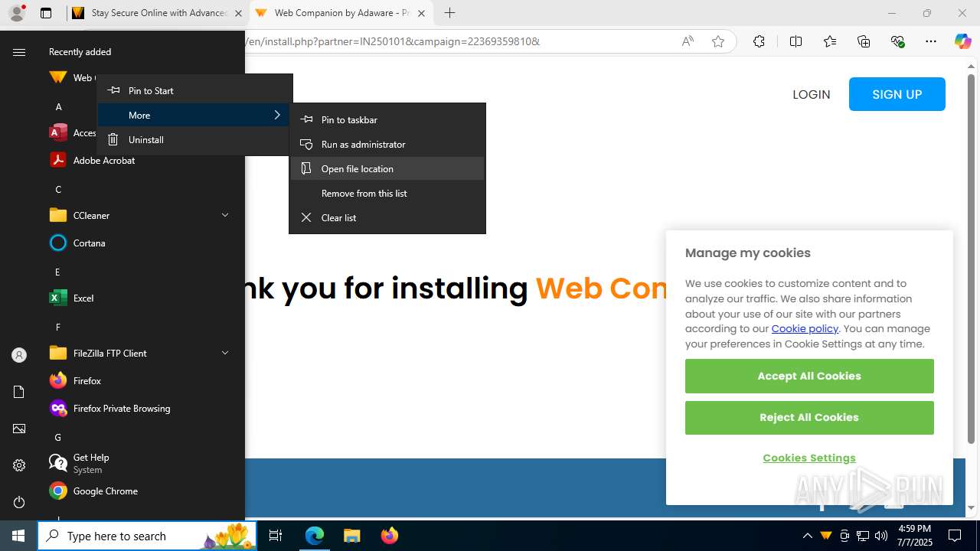The width and height of the screenshot is (980, 551).
Task: Click the Edge address bar URL
Action: [x=393, y=41]
